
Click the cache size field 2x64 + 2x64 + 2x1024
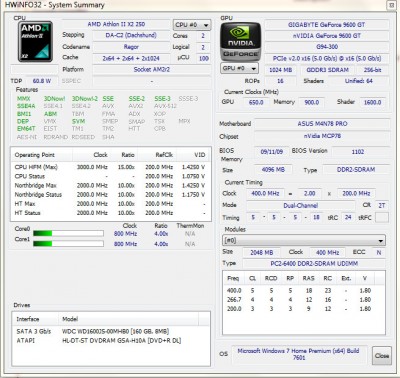[131, 58]
